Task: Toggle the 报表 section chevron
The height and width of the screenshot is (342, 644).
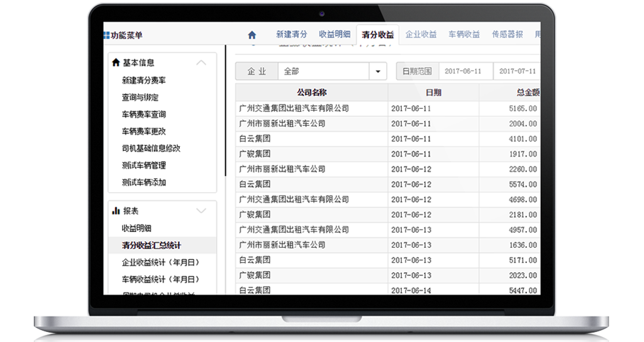Action: 201,211
